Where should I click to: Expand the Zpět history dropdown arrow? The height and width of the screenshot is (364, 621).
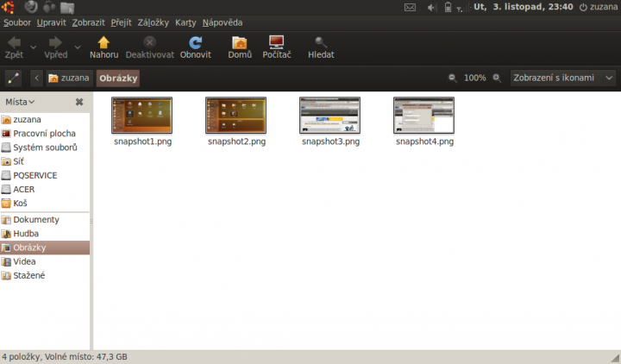[x=34, y=47]
